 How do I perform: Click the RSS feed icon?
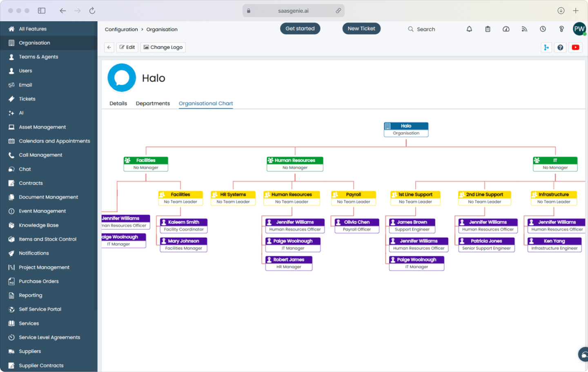point(524,29)
